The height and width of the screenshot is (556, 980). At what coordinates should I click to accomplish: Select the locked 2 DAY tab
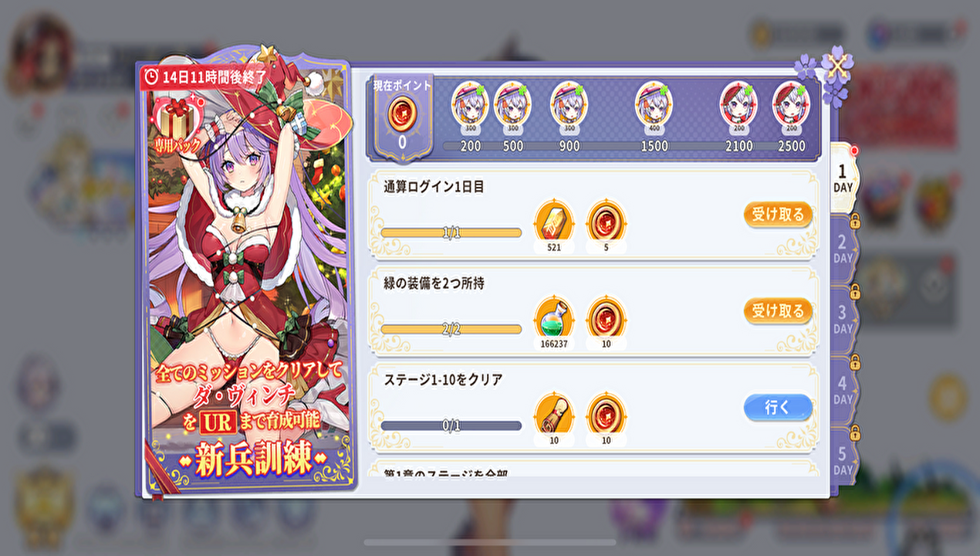tap(843, 249)
